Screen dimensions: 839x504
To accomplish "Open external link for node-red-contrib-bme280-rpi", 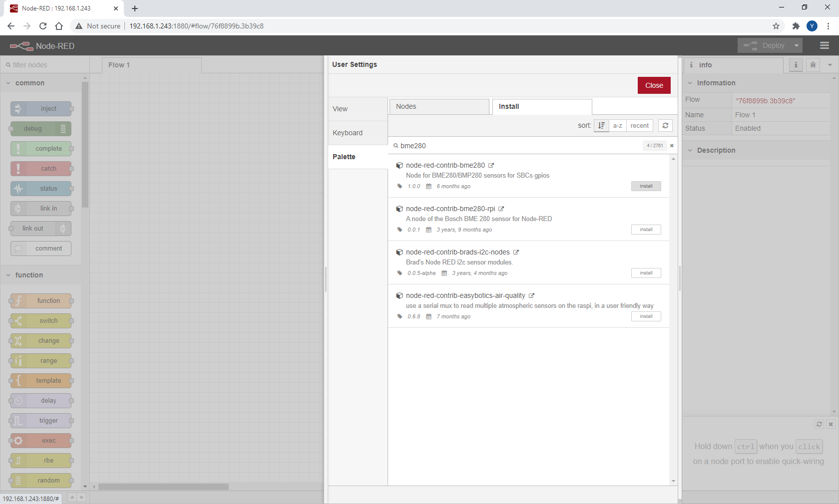I will click(x=501, y=209).
